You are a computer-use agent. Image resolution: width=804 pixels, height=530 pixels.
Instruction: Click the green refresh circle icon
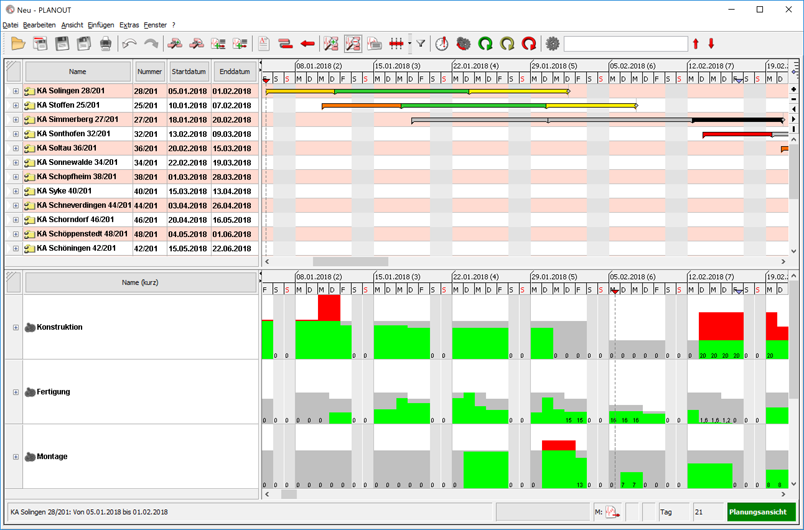[x=485, y=44]
